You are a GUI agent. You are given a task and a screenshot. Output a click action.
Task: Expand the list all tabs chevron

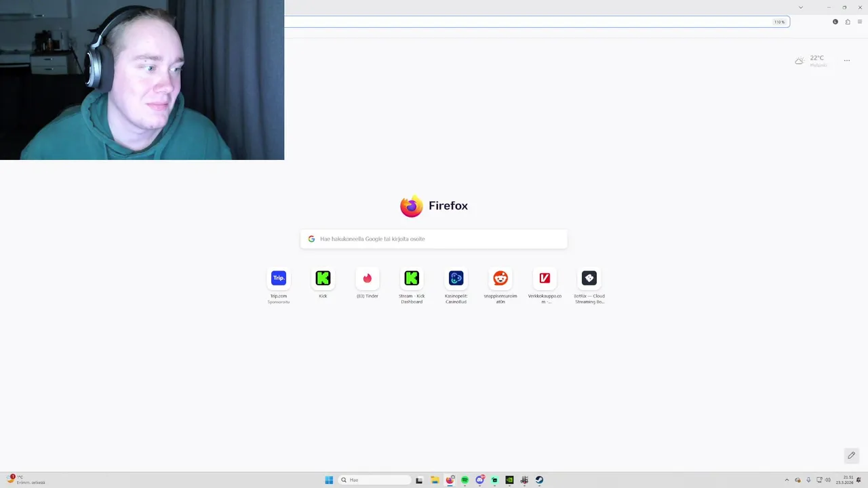pos(801,7)
